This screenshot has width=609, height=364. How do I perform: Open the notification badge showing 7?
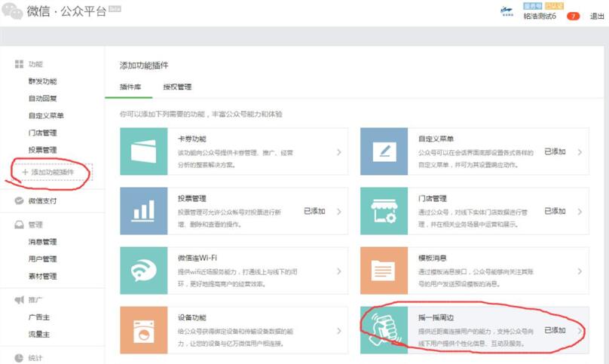click(572, 17)
